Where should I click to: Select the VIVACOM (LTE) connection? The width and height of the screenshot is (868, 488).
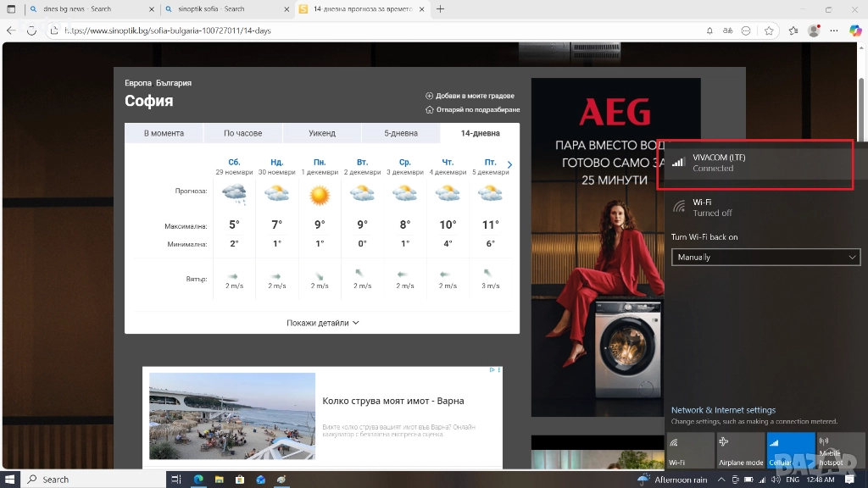pos(755,163)
